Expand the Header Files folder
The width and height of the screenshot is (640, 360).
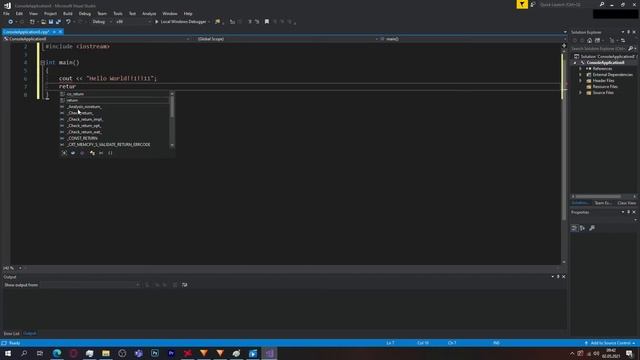pyautogui.click(x=580, y=81)
